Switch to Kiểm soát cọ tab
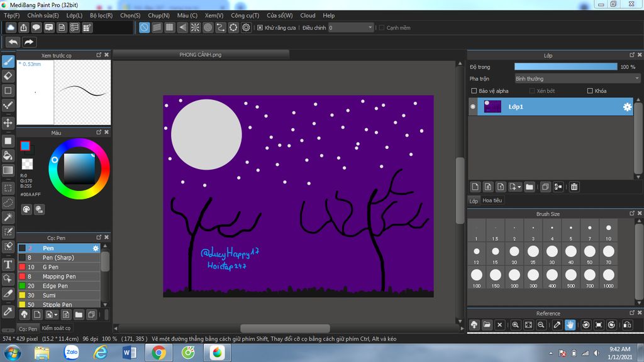Viewport: 644px width, 362px height. coord(56,328)
